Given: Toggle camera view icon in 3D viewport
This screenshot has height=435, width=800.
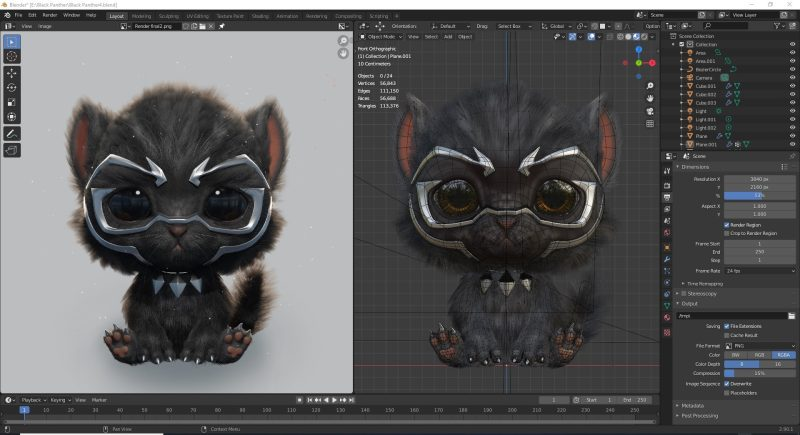Looking at the screenshot, I should (x=650, y=111).
